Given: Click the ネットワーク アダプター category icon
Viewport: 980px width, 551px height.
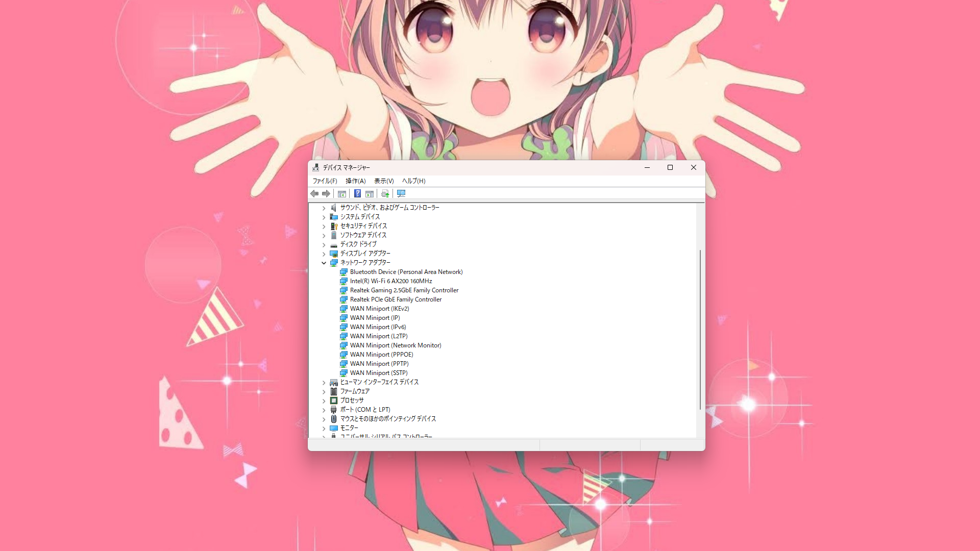Looking at the screenshot, I should (x=334, y=263).
